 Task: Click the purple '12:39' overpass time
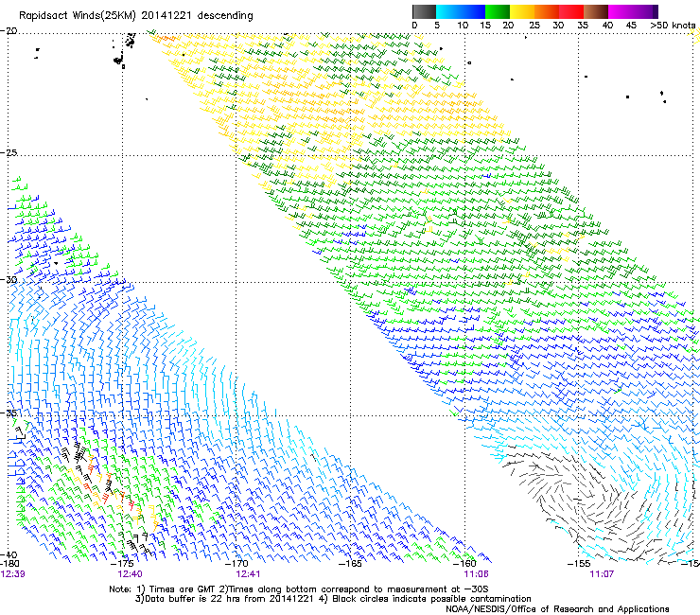point(13,574)
